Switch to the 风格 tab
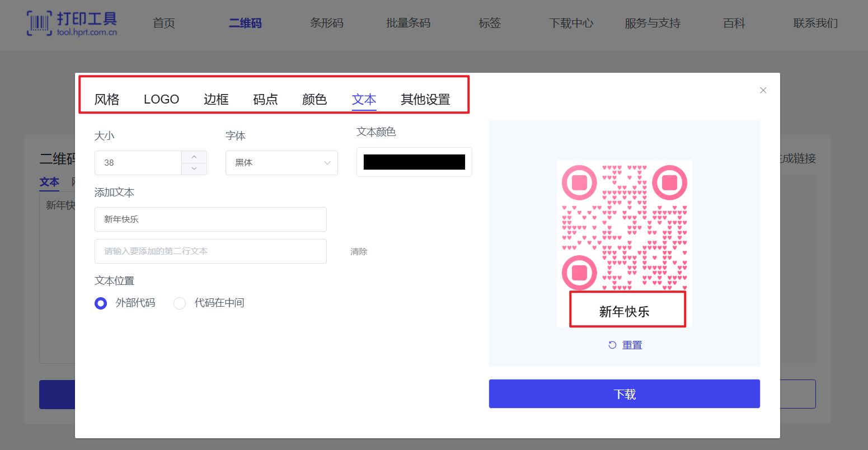This screenshot has width=868, height=450. (x=107, y=100)
